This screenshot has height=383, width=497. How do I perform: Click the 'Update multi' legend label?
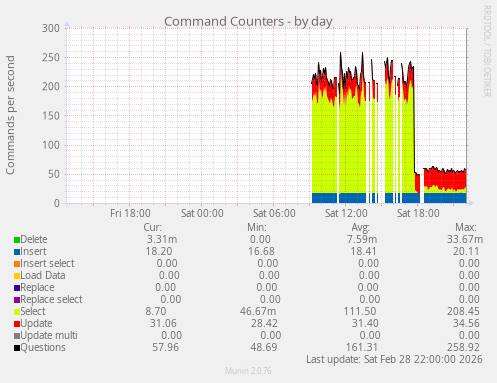pyautogui.click(x=49, y=335)
